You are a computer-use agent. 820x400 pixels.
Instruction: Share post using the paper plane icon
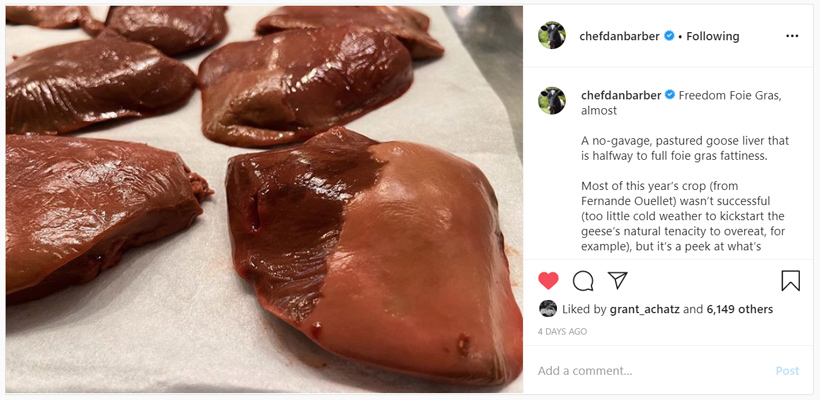(x=618, y=281)
